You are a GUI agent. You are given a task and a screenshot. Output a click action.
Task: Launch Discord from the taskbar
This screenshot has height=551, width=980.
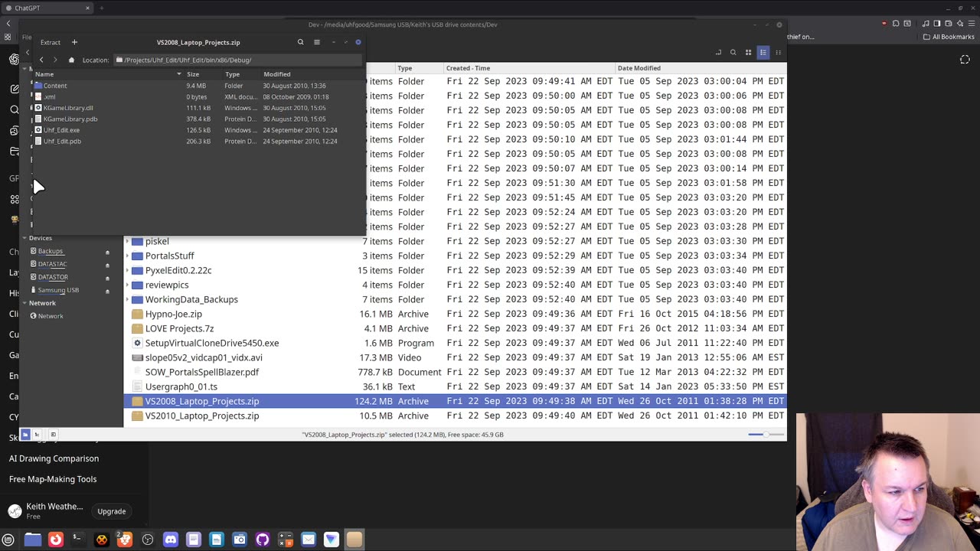point(171,540)
